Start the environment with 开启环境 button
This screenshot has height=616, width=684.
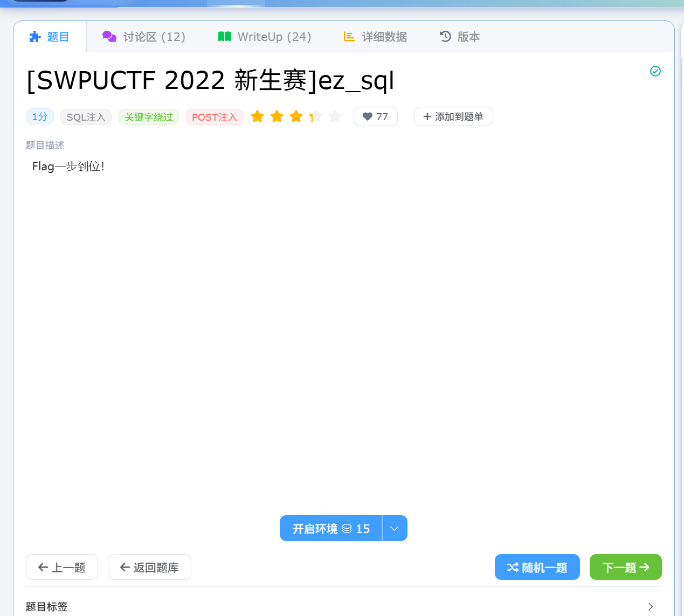pyautogui.click(x=330, y=528)
